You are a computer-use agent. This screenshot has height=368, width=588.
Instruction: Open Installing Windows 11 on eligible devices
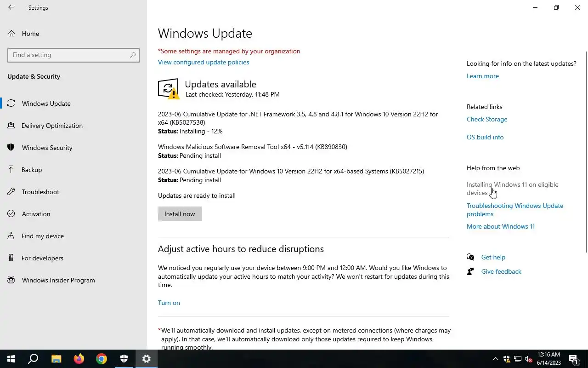click(513, 189)
